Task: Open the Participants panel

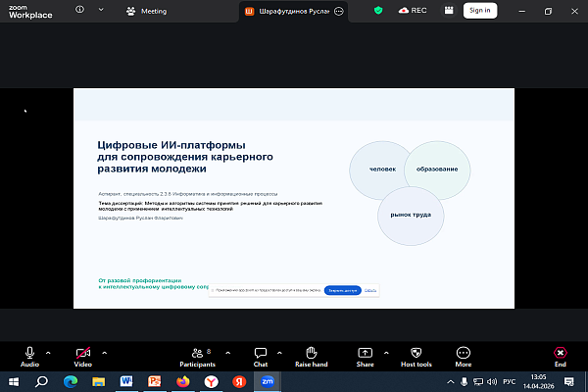Action: coord(197,353)
